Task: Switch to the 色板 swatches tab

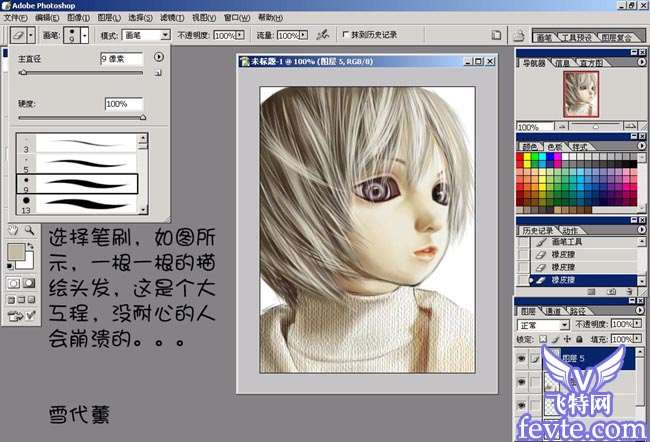Action: pyautogui.click(x=555, y=147)
